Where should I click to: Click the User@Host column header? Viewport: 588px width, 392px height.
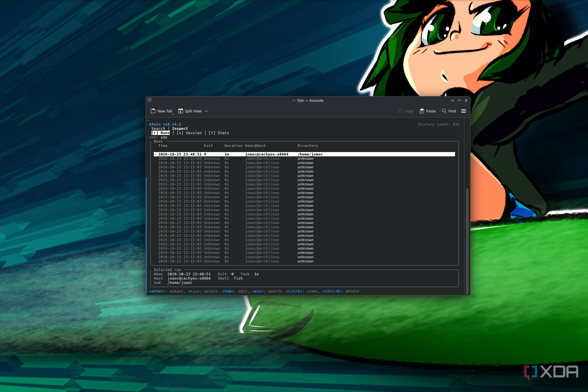(x=255, y=146)
